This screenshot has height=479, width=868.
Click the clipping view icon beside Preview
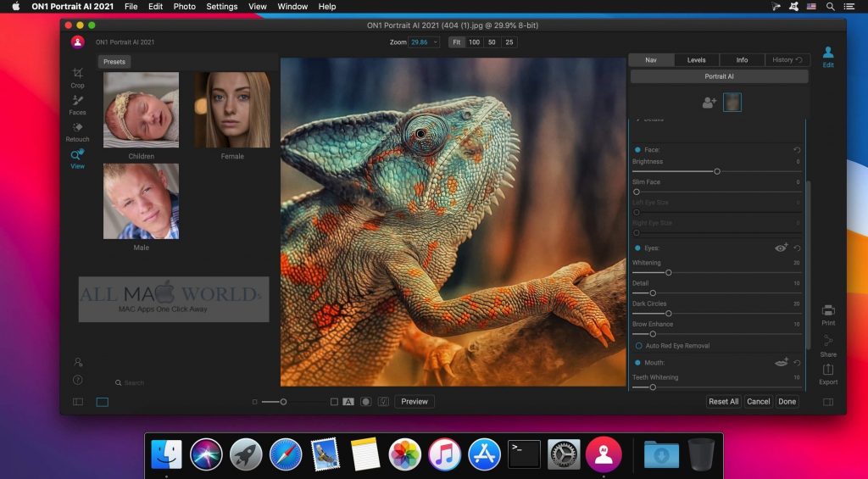383,402
